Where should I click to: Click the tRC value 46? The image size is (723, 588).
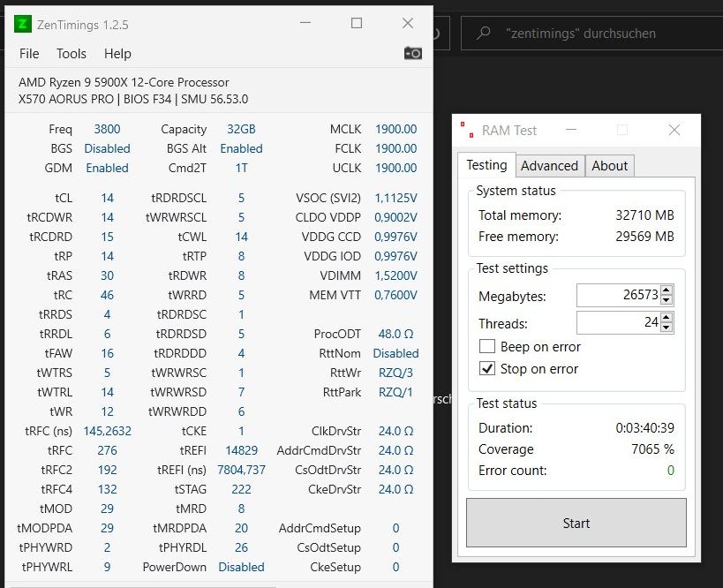point(107,295)
